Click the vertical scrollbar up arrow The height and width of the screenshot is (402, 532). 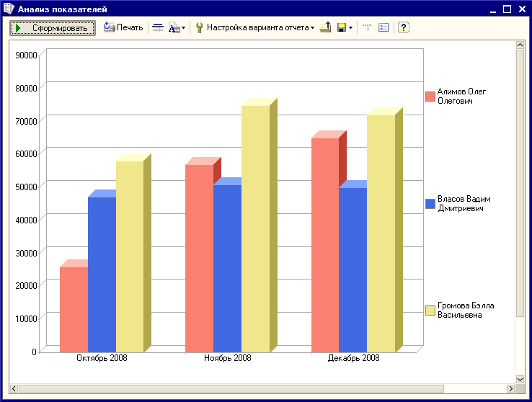coord(520,45)
